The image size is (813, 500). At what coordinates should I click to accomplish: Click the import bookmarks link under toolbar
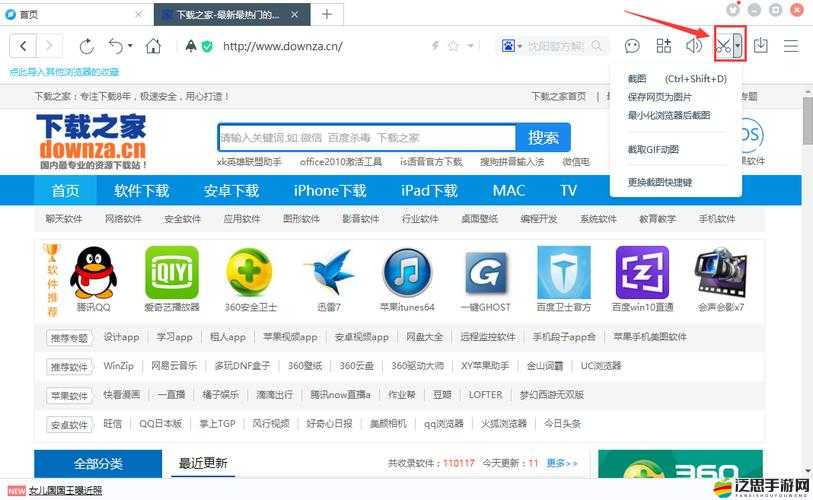point(64,72)
